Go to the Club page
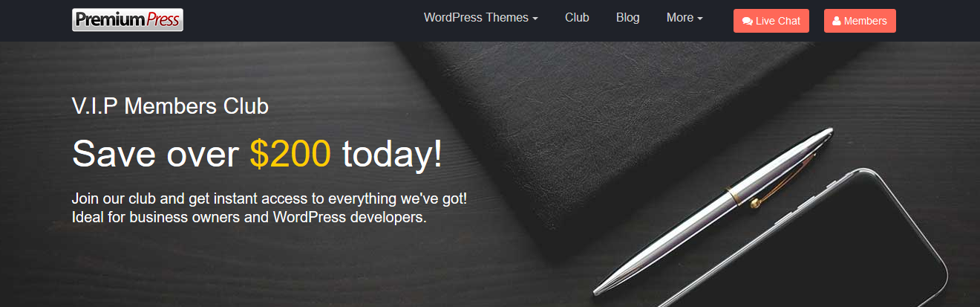Screen dimensions: 980x307 click(577, 17)
